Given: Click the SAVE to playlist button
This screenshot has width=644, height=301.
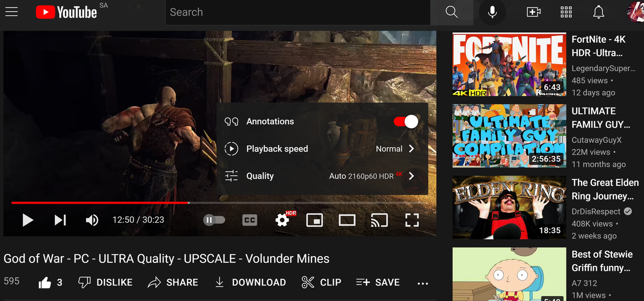Looking at the screenshot, I should pyautogui.click(x=378, y=282).
